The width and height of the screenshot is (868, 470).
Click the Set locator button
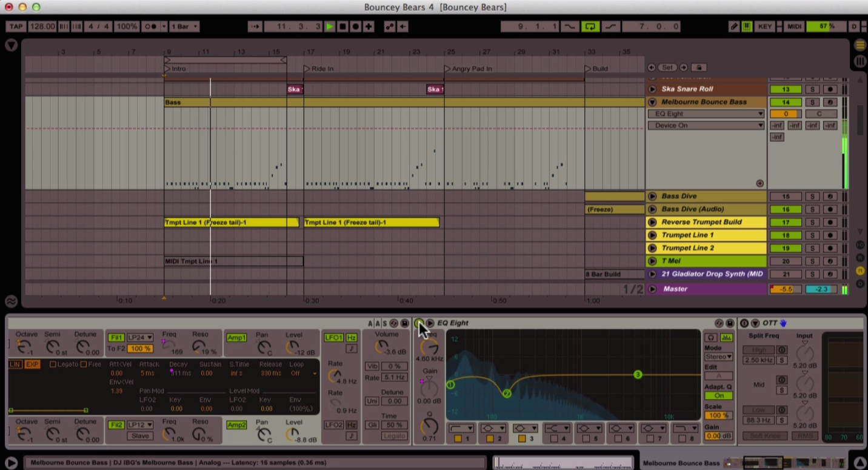[667, 67]
